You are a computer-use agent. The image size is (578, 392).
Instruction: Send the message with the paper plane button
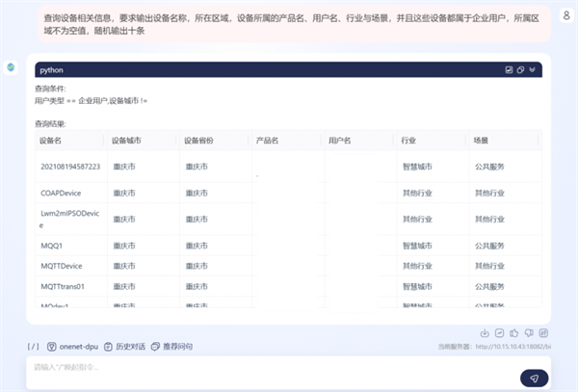coord(534,378)
